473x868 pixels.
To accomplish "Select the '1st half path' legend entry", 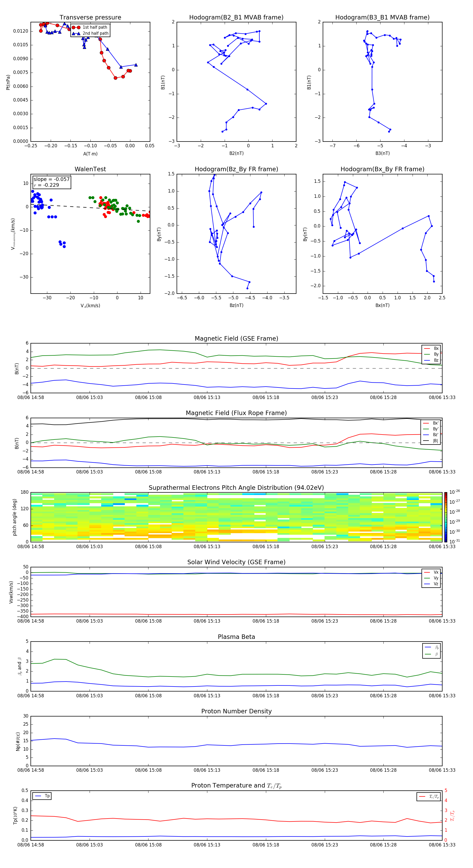I will 90,27.
